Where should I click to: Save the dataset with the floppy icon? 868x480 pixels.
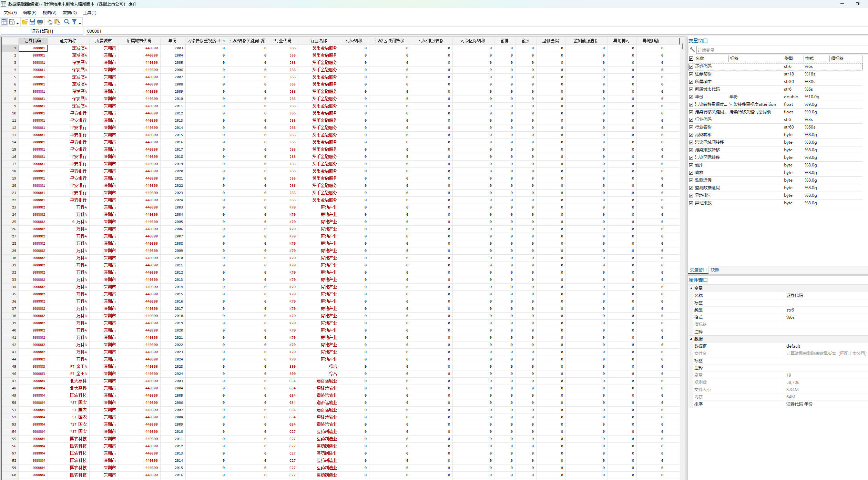click(x=32, y=22)
